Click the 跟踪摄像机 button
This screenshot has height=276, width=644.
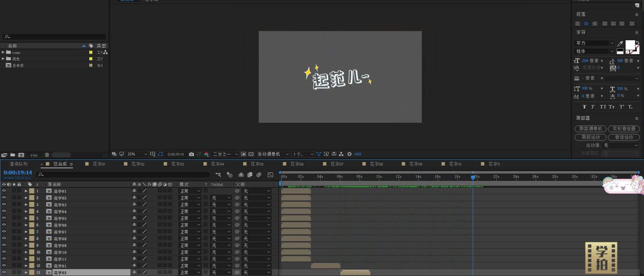pyautogui.click(x=590, y=129)
